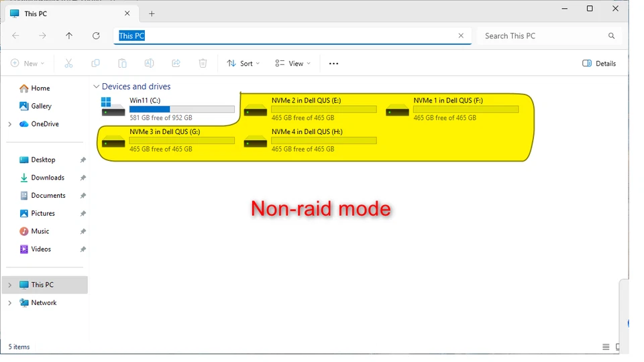The height and width of the screenshot is (362, 644).
Task: Toggle the Details pane
Action: 599,63
